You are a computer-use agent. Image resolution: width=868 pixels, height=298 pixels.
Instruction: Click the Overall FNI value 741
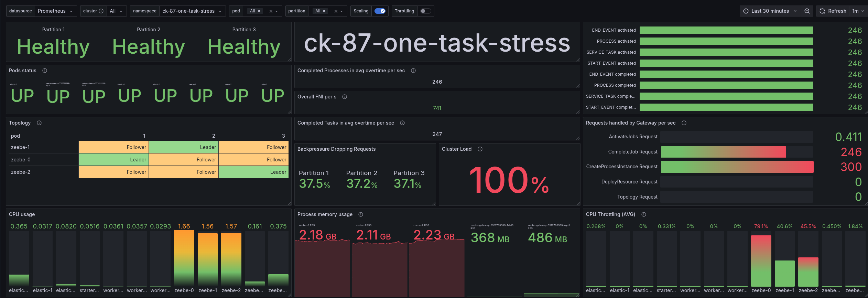[x=437, y=108]
